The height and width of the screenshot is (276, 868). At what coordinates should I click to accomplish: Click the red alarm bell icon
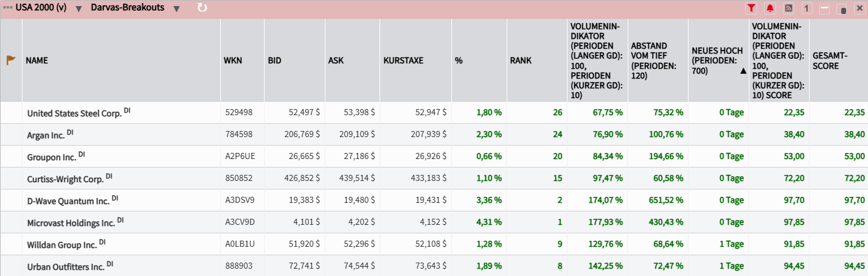(x=770, y=9)
